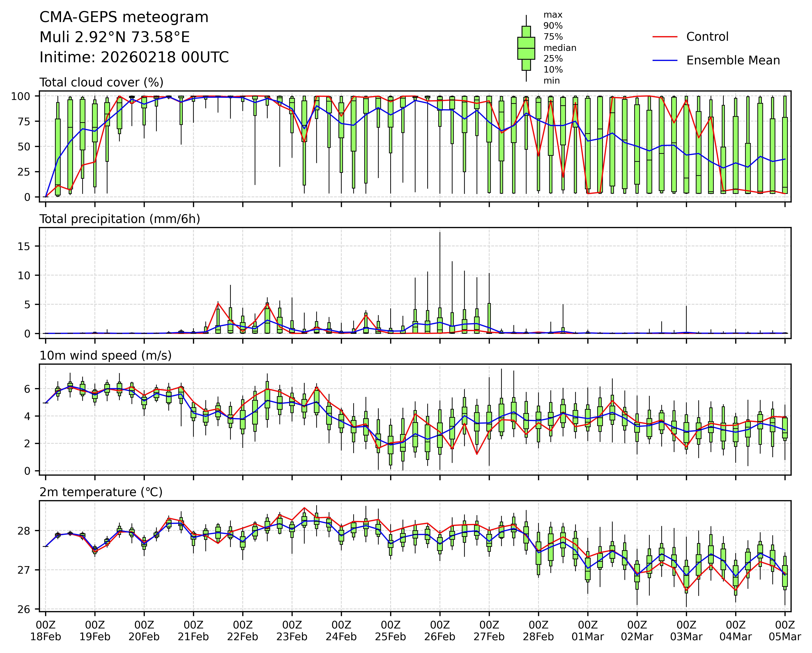Click the median label in the legend
The image size is (812, 653).
[560, 48]
